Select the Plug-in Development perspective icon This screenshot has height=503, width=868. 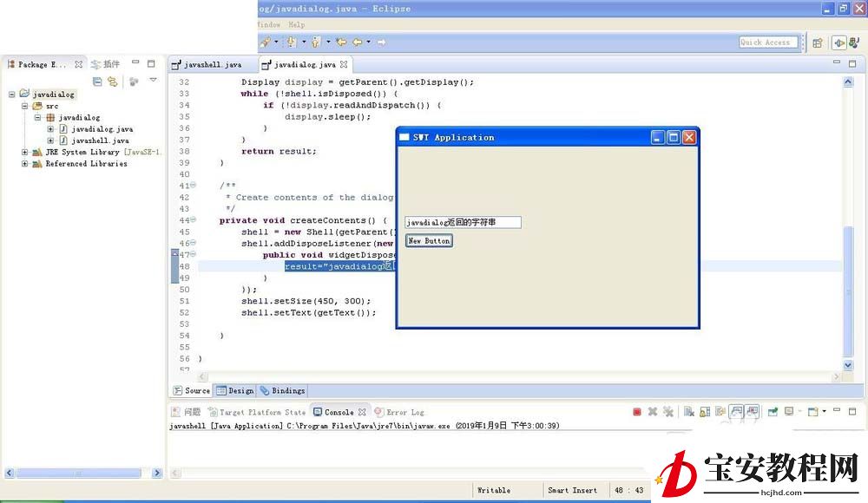(839, 42)
